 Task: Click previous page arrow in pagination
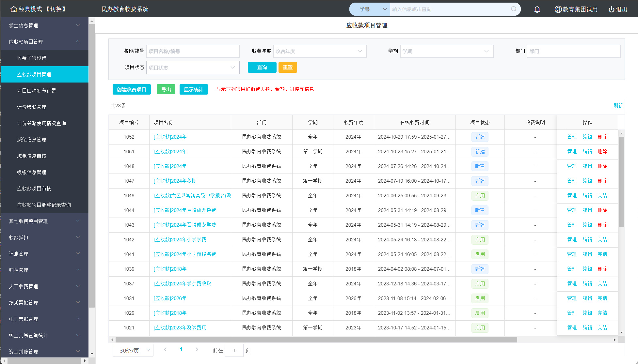click(165, 350)
